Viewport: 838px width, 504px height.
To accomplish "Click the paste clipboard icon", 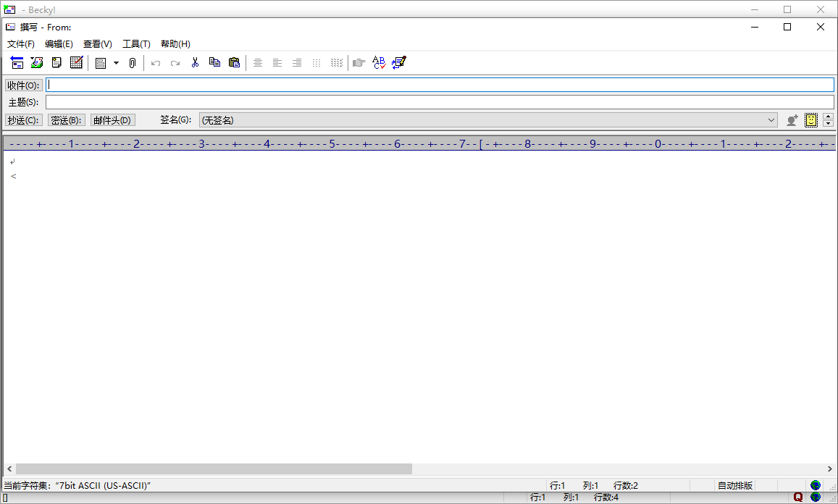I will pyautogui.click(x=234, y=62).
